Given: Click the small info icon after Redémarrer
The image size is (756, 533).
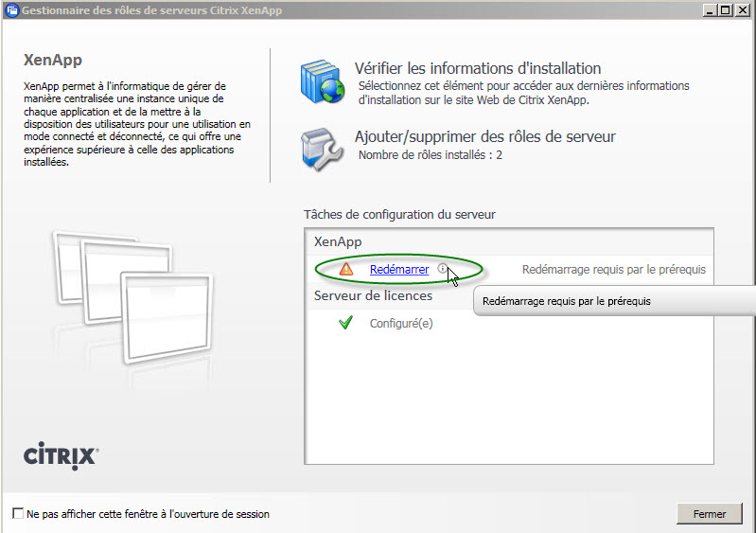Looking at the screenshot, I should tap(442, 268).
